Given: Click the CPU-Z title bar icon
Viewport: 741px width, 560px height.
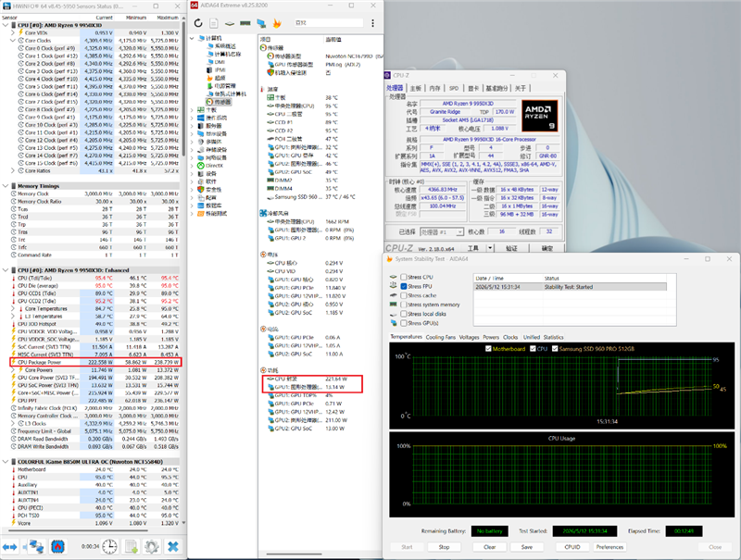Looking at the screenshot, I should [387, 75].
